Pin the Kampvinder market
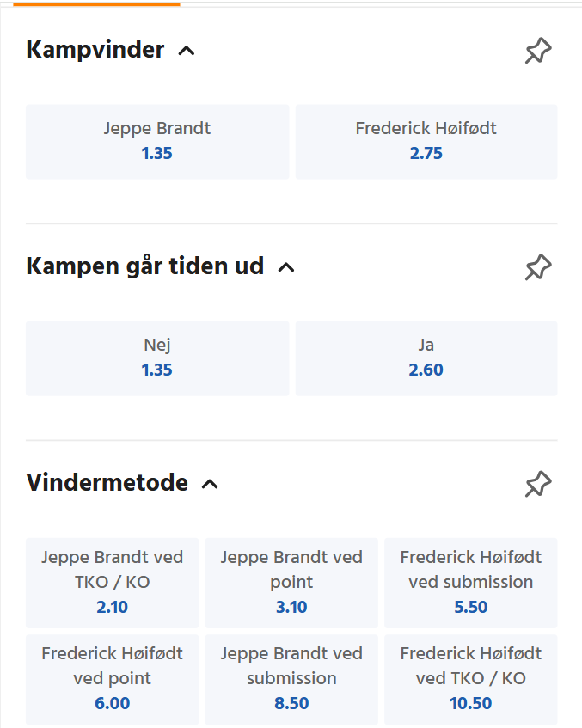The height and width of the screenshot is (728, 582). [538, 52]
